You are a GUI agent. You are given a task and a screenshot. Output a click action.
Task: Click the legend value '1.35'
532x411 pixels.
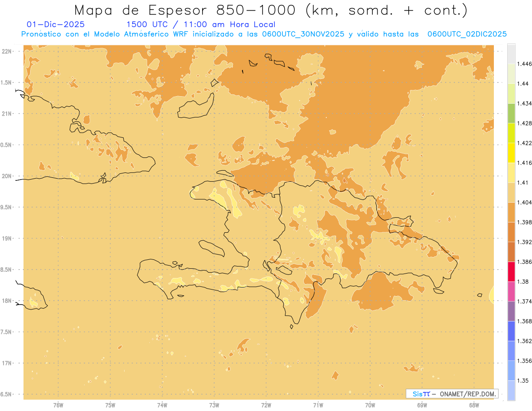524,381
